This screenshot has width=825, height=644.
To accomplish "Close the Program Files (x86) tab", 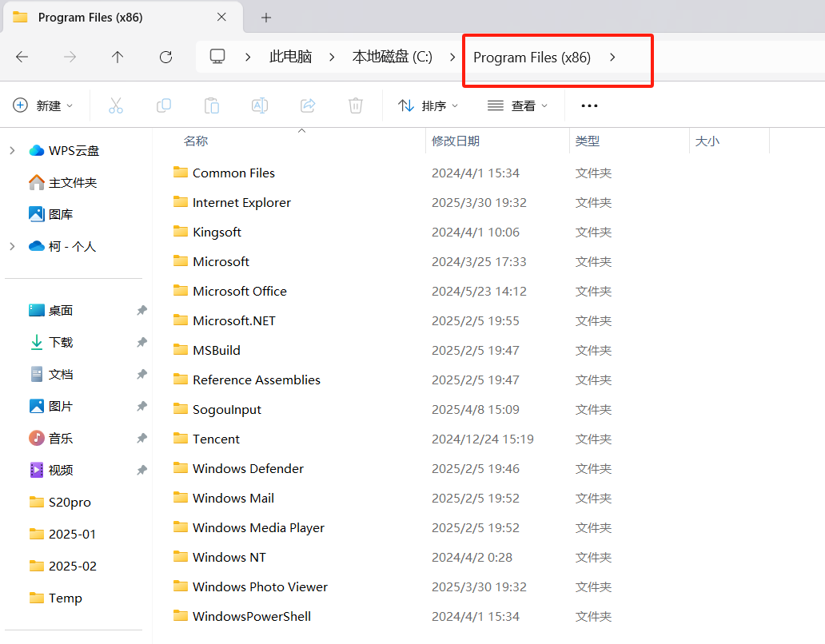I will coord(221,18).
